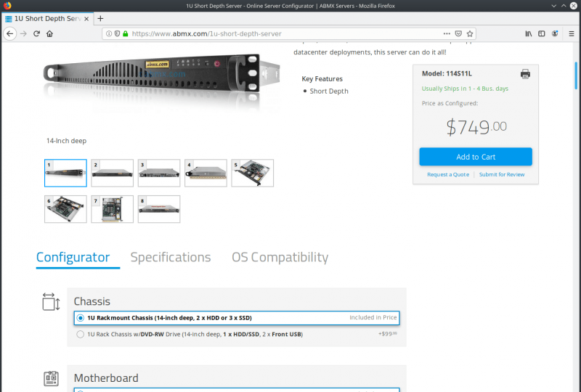Select chassis with DVD-RW Drive radio option
The image size is (581, 392).
[80, 334]
